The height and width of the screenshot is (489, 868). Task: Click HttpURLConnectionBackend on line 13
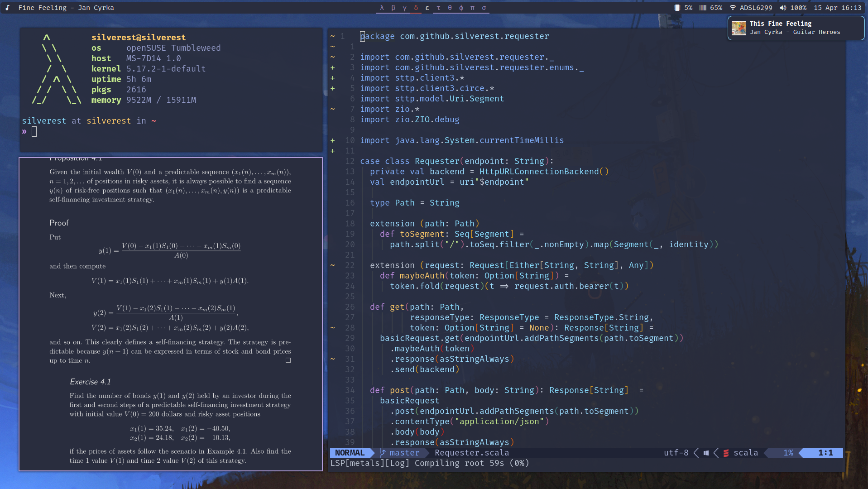[x=539, y=172]
